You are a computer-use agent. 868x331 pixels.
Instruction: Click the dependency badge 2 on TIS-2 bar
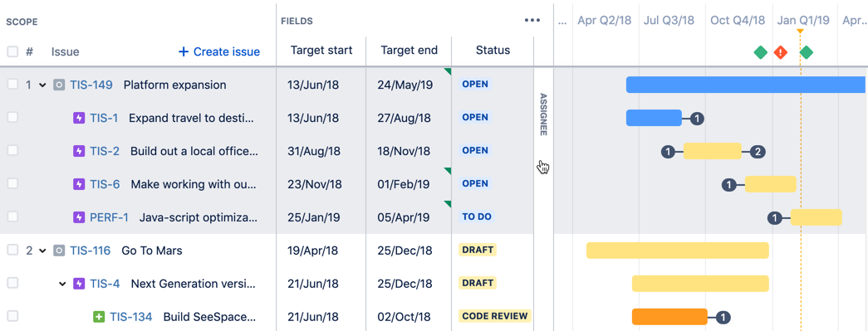(x=758, y=152)
